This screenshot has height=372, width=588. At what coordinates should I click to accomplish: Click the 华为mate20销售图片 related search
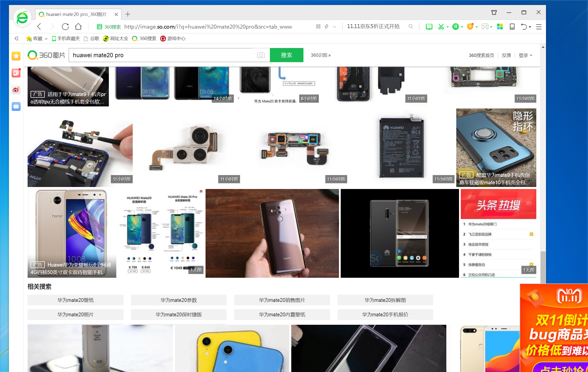click(x=282, y=300)
